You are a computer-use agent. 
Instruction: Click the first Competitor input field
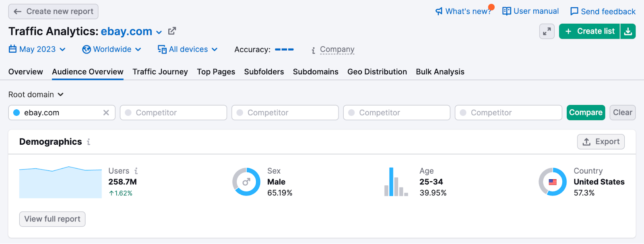coord(173,113)
